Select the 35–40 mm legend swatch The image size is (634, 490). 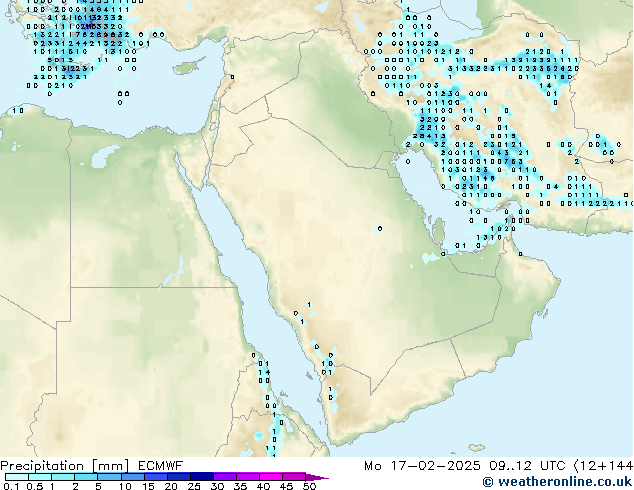tap(248, 477)
